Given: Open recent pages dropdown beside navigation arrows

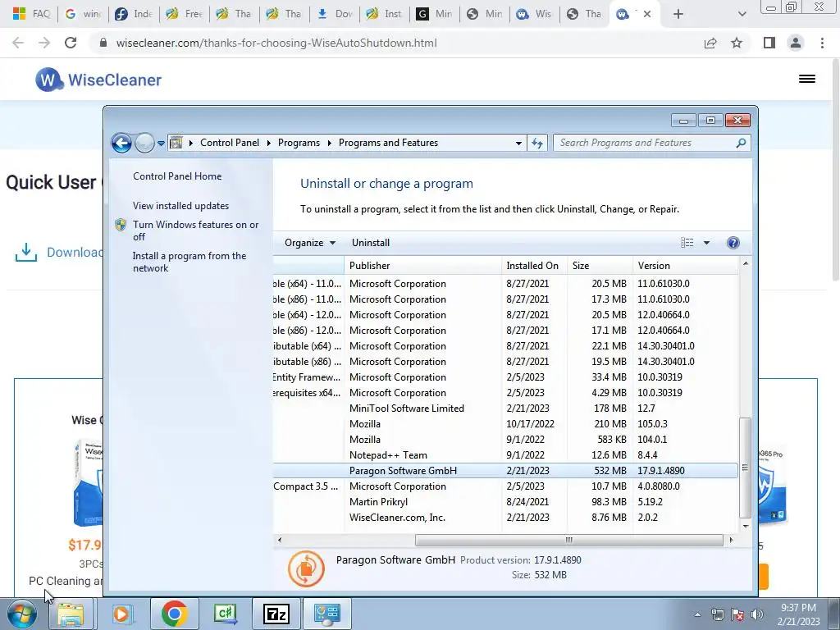Looking at the screenshot, I should [x=161, y=144].
